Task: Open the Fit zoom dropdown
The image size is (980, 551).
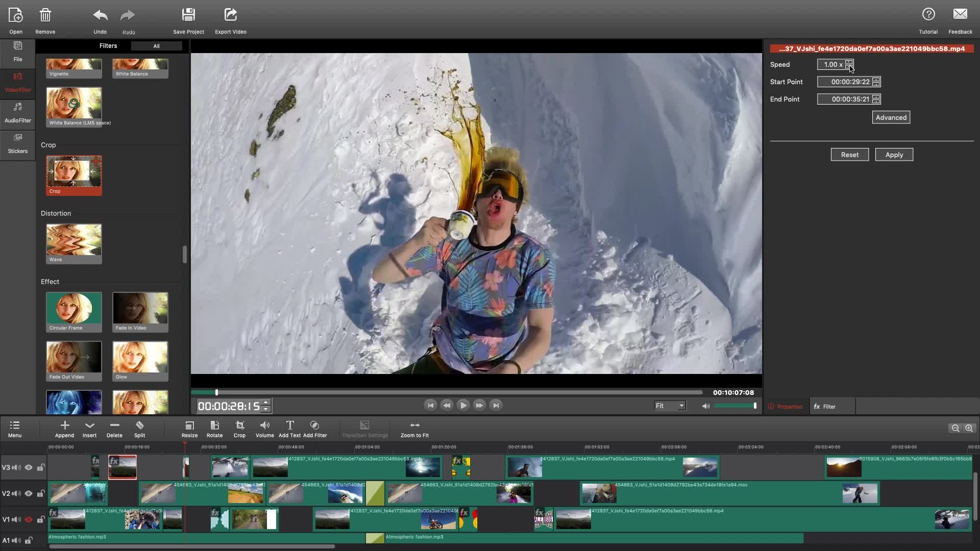Action: pyautogui.click(x=670, y=406)
